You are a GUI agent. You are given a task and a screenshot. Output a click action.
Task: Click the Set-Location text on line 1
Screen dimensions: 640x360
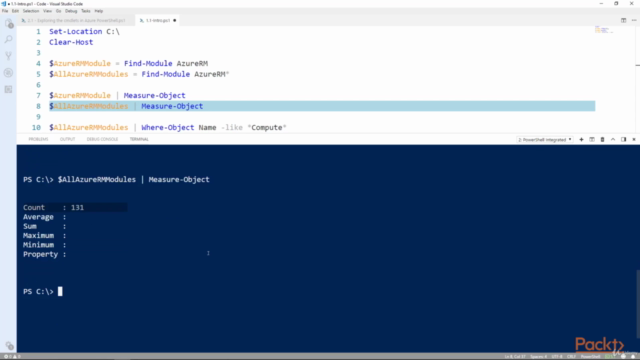coord(76,31)
